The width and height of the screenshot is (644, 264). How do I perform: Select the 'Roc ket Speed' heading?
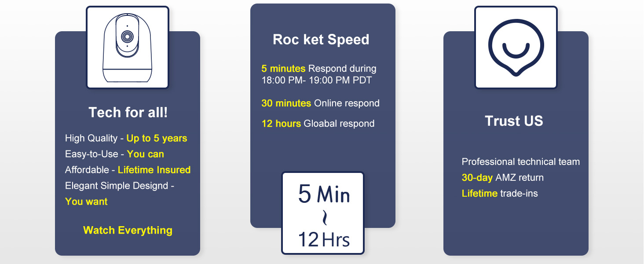pyautogui.click(x=321, y=40)
